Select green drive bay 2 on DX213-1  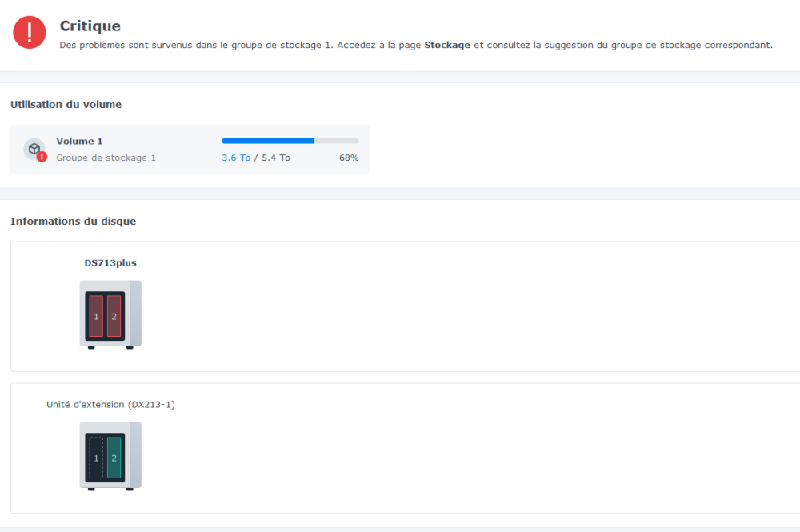pyautogui.click(x=114, y=458)
